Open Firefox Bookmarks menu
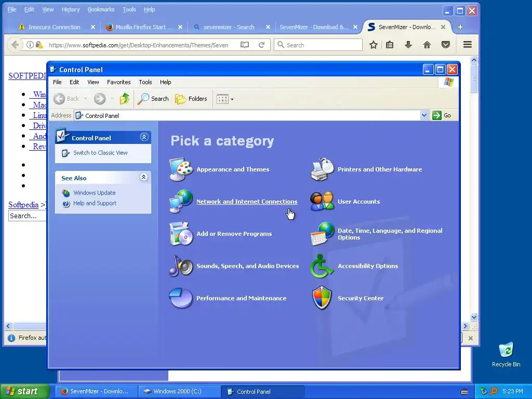This screenshot has height=399, width=532. [101, 9]
